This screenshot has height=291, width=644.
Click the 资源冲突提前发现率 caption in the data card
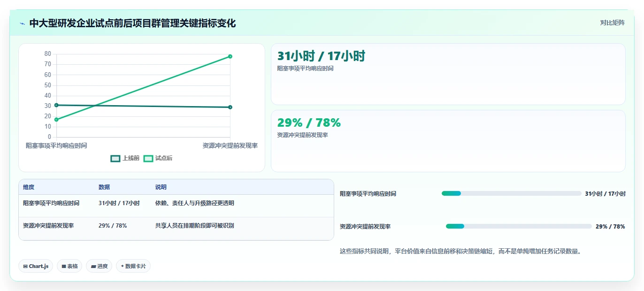coord(302,135)
